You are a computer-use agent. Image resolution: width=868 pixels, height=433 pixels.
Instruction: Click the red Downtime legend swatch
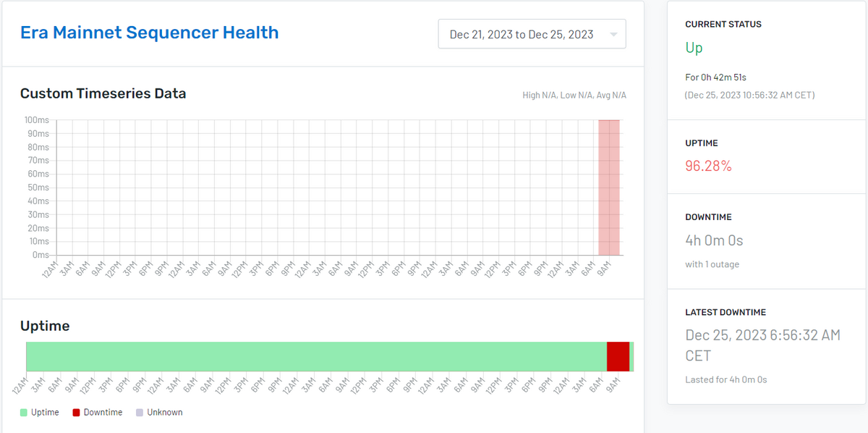point(77,413)
